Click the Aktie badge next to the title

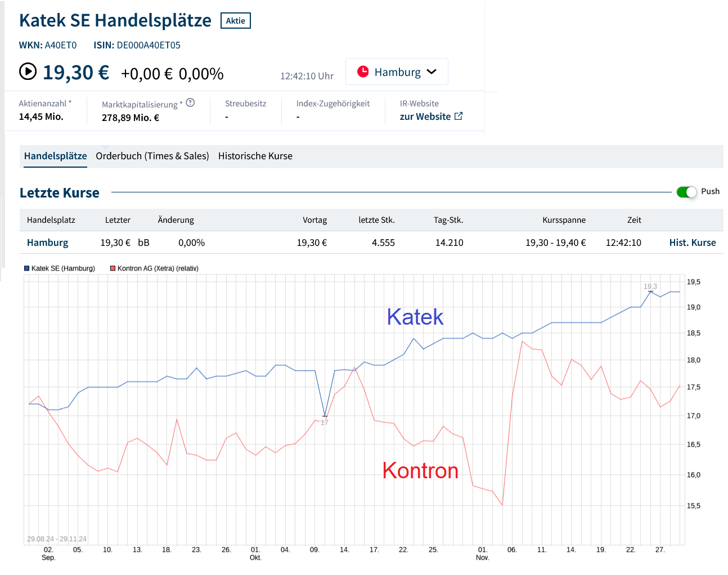[x=235, y=20]
